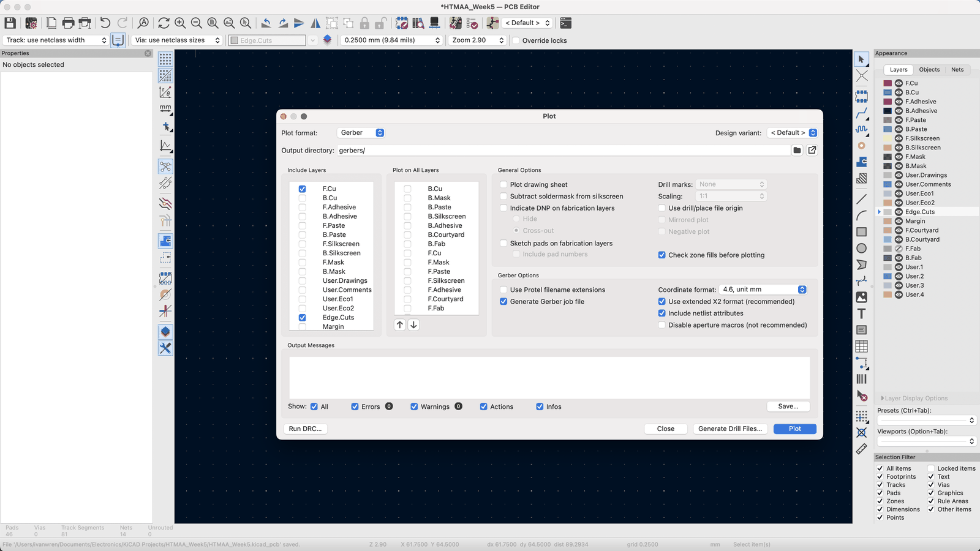Click the Undo arrow icon
The height and width of the screenshot is (551, 980).
point(105,23)
